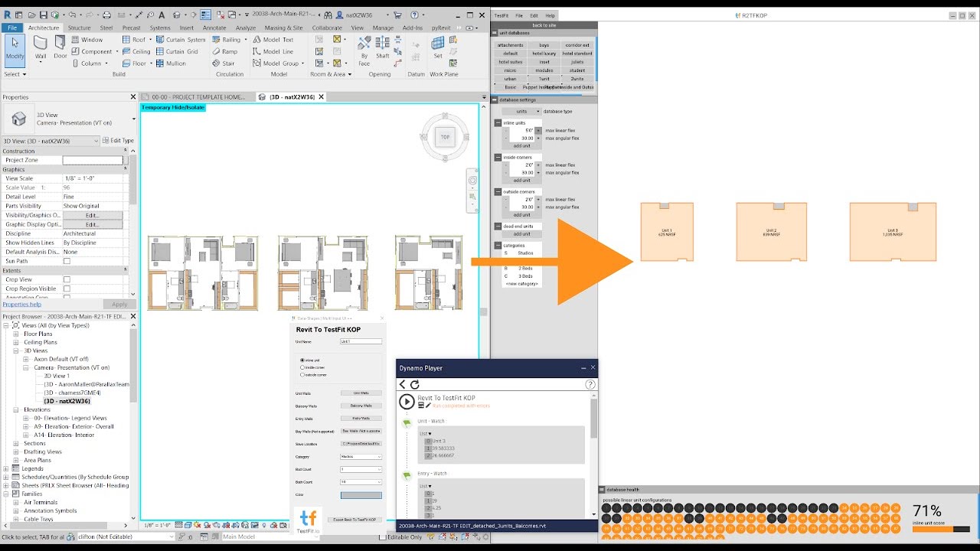Click the Unit Walls selection button
The image size is (980, 551).
(x=361, y=393)
